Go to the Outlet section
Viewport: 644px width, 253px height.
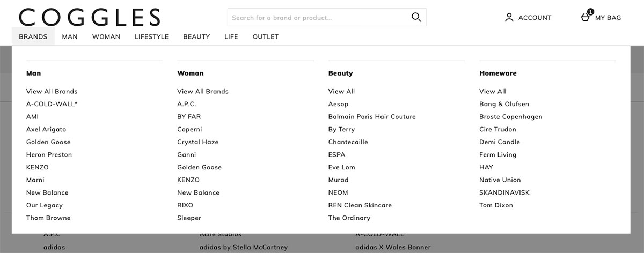point(266,37)
